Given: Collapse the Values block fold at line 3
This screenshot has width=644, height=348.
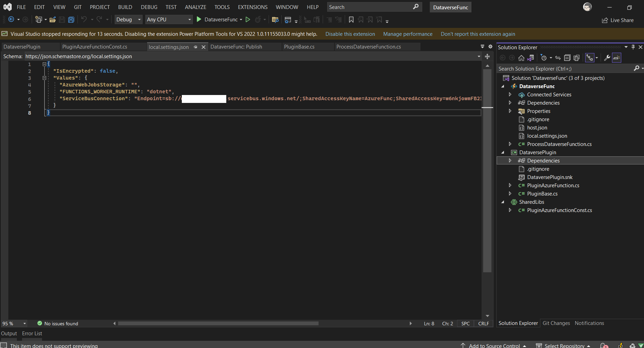Looking at the screenshot, I should click(44, 78).
